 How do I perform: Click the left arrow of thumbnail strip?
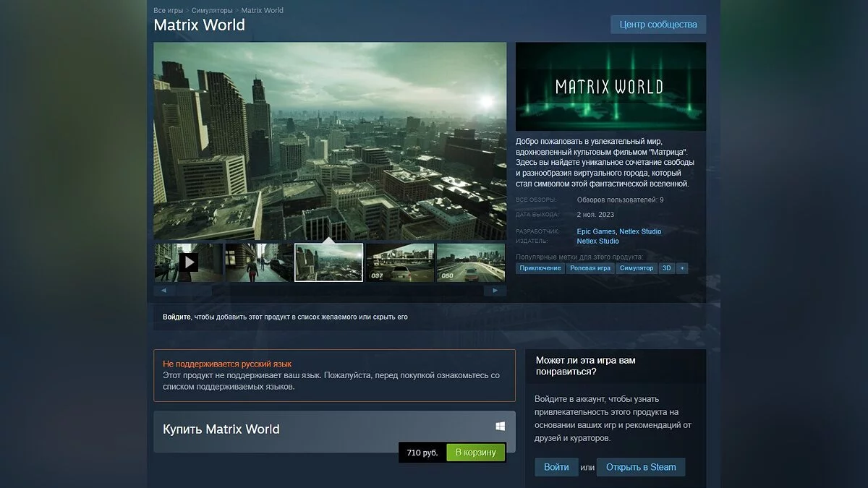click(x=164, y=291)
